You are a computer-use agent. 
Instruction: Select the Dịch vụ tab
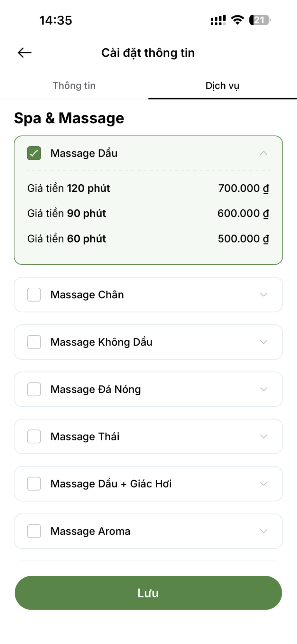[222, 86]
